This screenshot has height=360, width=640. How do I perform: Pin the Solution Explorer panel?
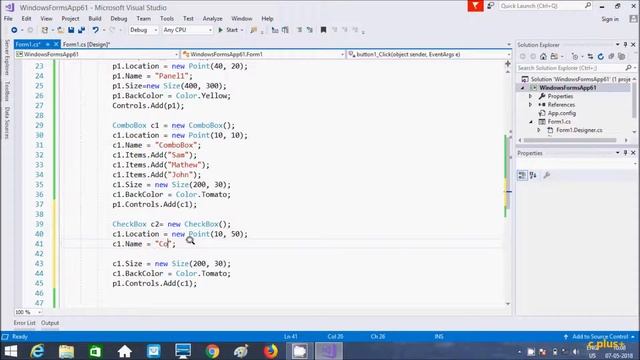click(x=625, y=44)
